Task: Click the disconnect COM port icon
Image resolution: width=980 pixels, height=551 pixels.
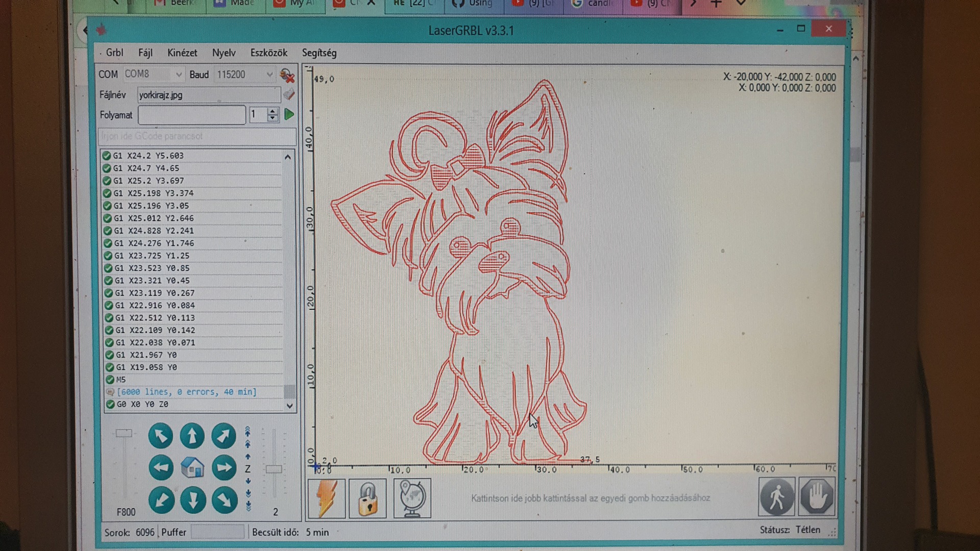Action: pos(287,76)
